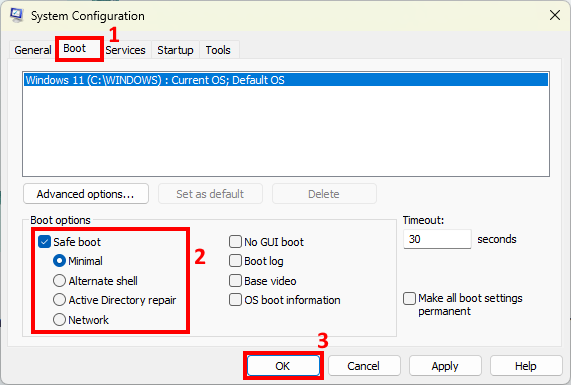Confirm with the OK button

tap(283, 366)
